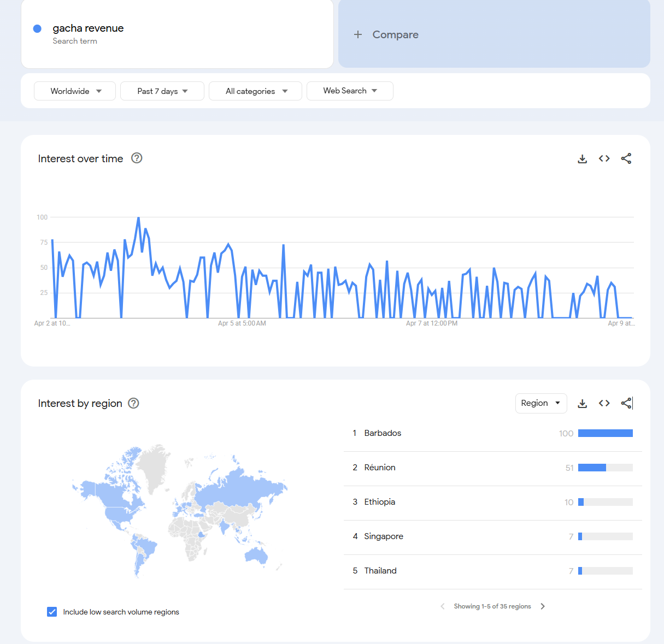Click the value 100 next to Barbados
664x644 pixels.
(566, 433)
